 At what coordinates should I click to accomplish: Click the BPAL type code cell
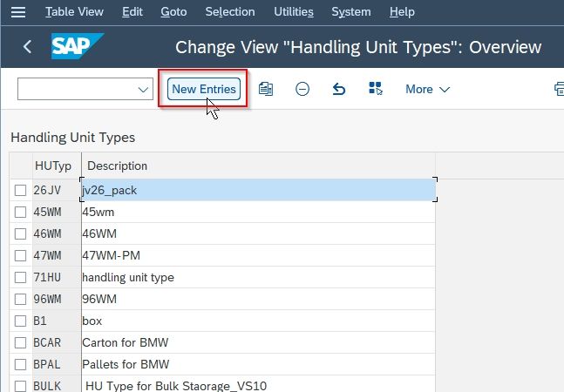coord(57,364)
